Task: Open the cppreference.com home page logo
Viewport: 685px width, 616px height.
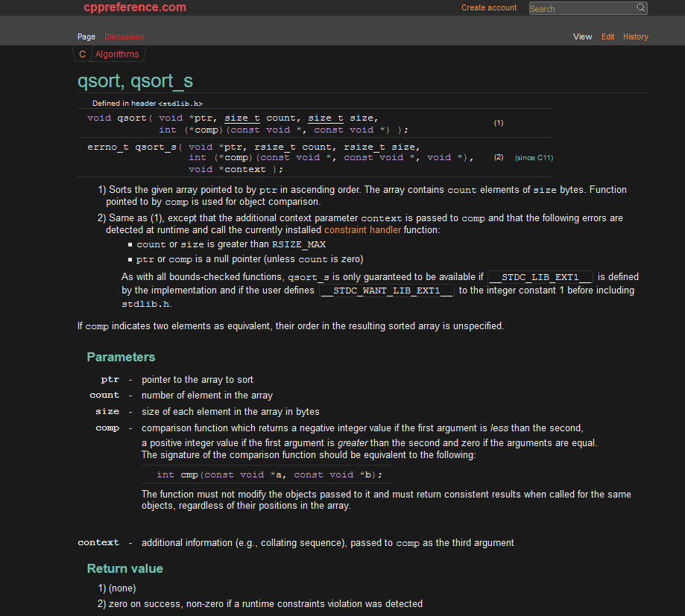Action: (x=134, y=7)
